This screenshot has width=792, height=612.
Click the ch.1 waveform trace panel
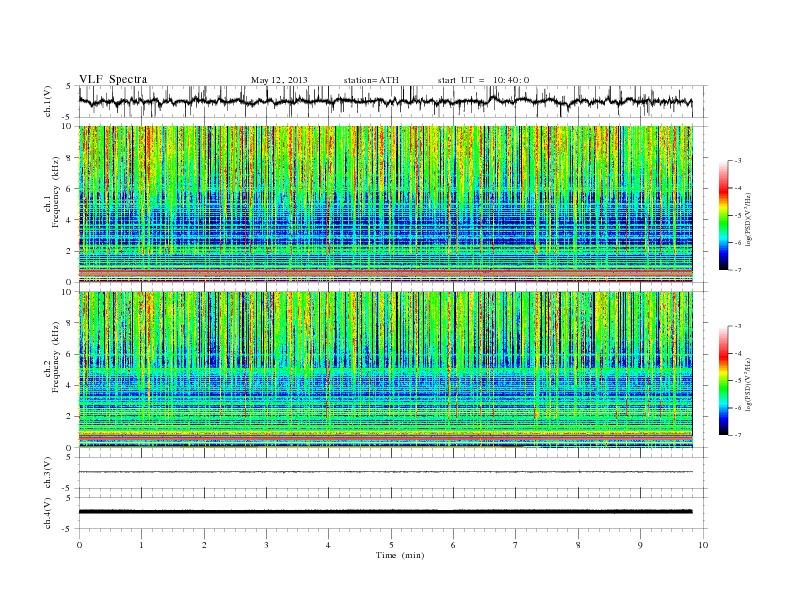(393, 101)
